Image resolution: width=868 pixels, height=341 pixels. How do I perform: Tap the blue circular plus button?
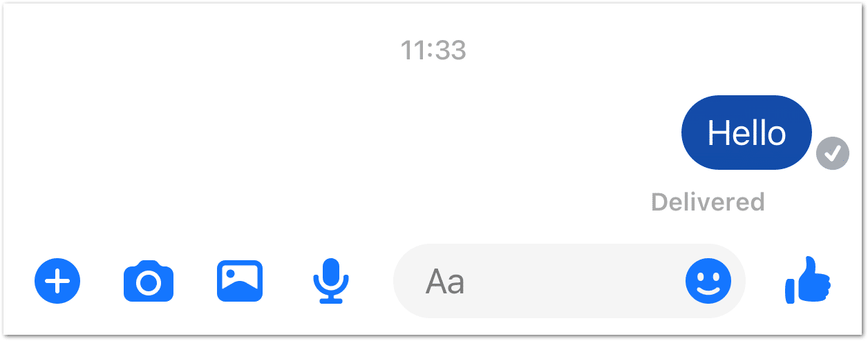click(x=57, y=281)
